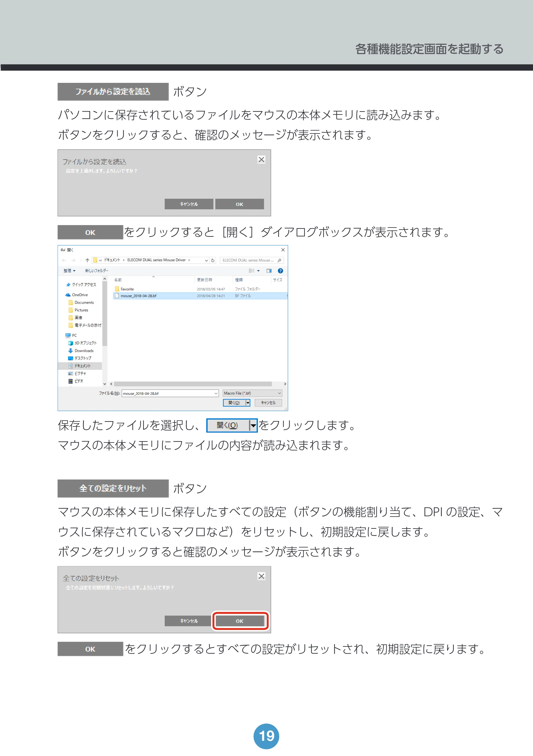Open the recent locations chevron beside the forward arrow

(x=81, y=260)
